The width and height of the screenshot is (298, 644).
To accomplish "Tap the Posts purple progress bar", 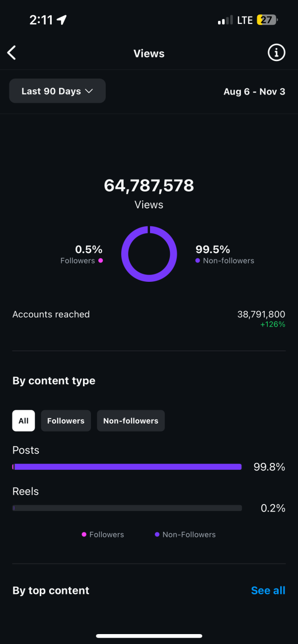I will click(127, 467).
